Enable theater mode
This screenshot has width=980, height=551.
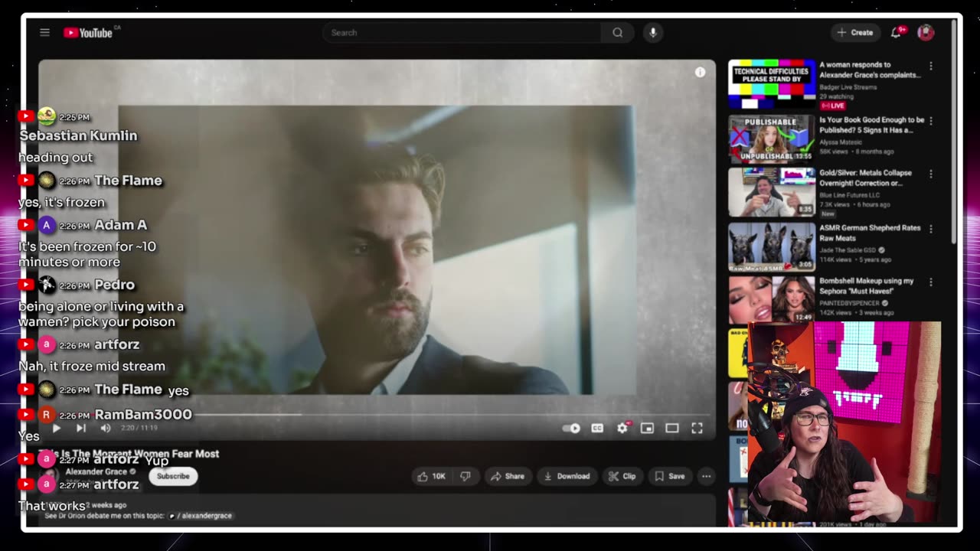(x=671, y=428)
